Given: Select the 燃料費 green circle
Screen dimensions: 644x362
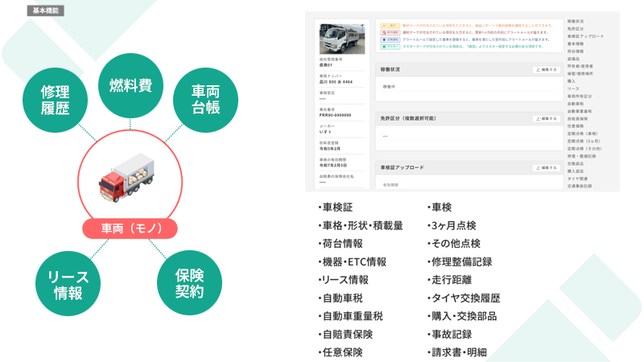Looking at the screenshot, I should pos(130,85).
